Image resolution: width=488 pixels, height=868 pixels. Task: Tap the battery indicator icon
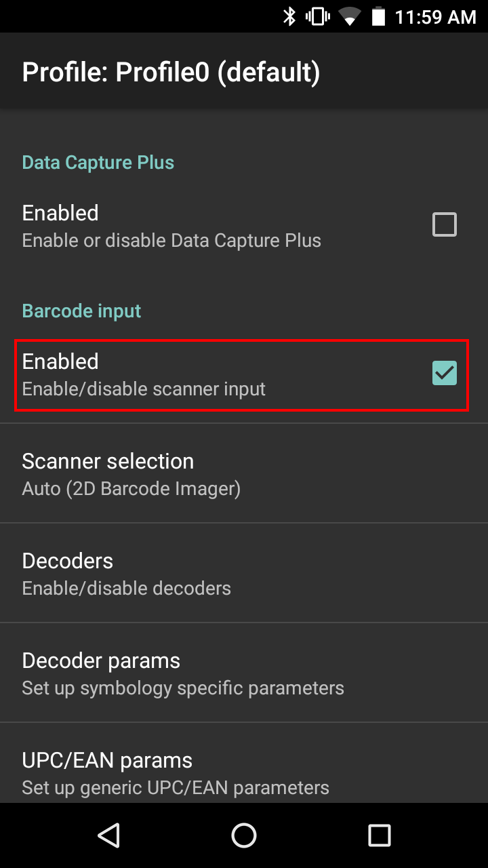(378, 17)
